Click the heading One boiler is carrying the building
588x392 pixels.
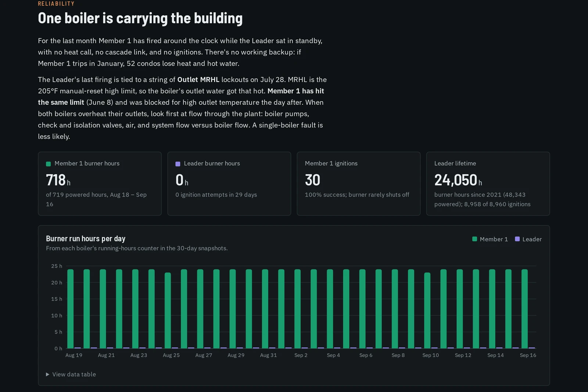point(140,18)
